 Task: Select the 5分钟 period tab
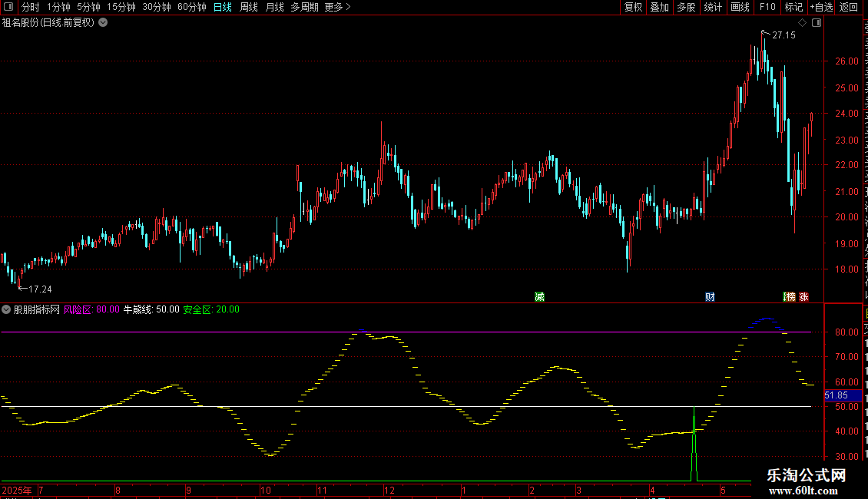tap(88, 7)
